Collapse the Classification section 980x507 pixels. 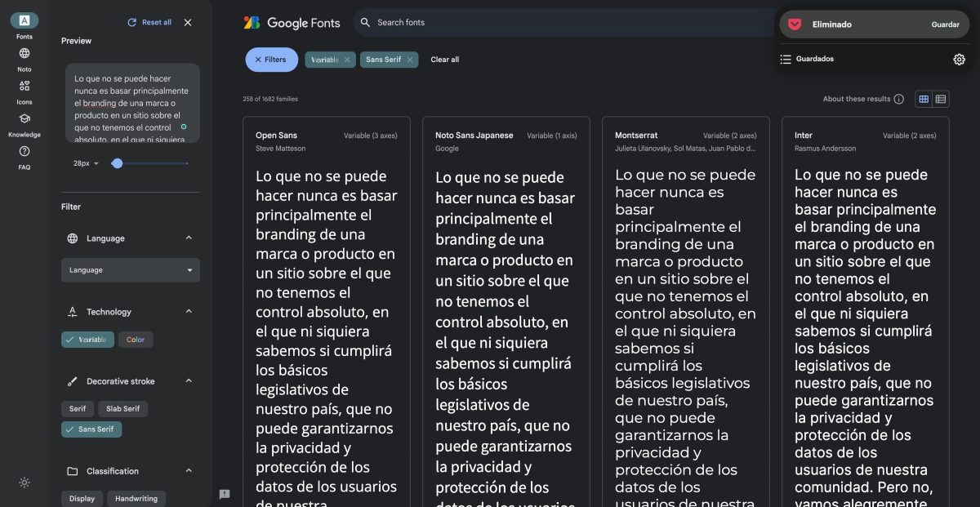[189, 471]
